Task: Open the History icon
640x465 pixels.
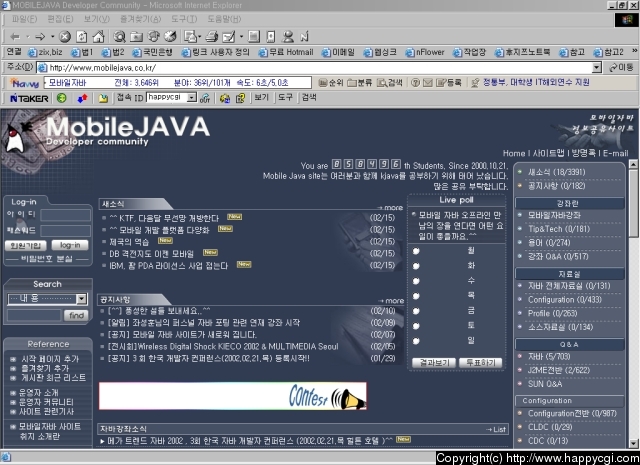Action: point(170,37)
